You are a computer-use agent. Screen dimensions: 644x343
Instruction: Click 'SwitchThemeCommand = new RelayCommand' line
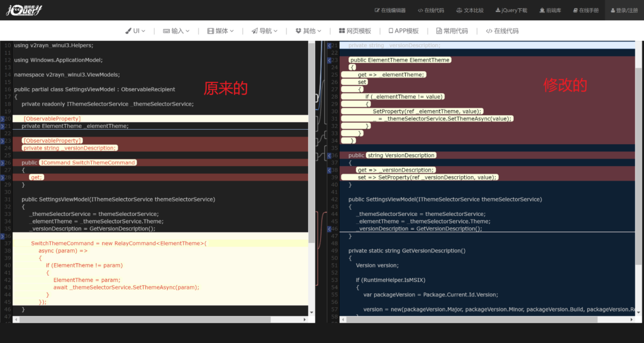(119, 243)
